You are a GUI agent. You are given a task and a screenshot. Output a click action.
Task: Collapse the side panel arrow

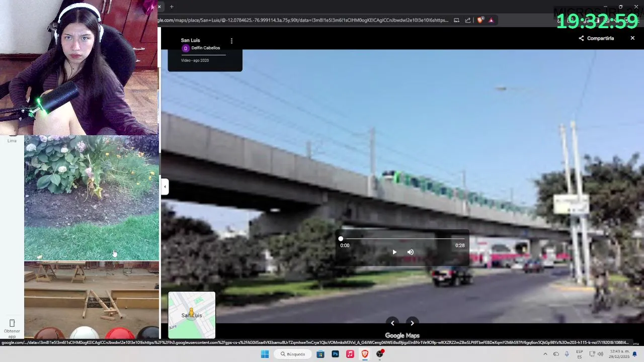click(165, 187)
